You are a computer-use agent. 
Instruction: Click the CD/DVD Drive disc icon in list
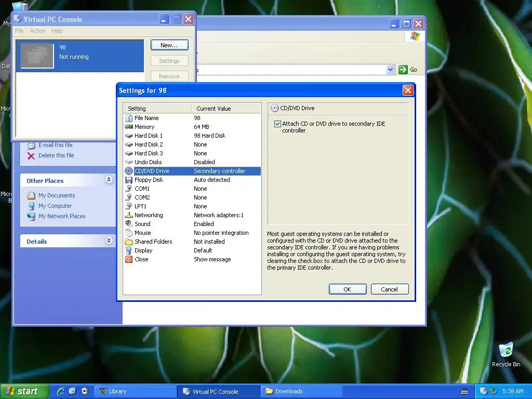click(129, 171)
